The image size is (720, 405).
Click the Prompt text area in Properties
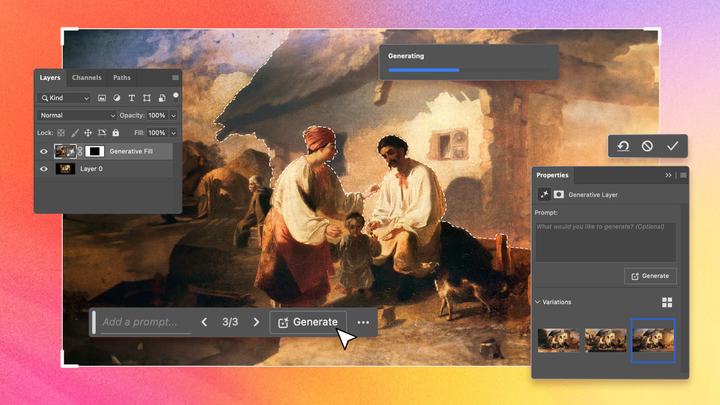point(606,242)
